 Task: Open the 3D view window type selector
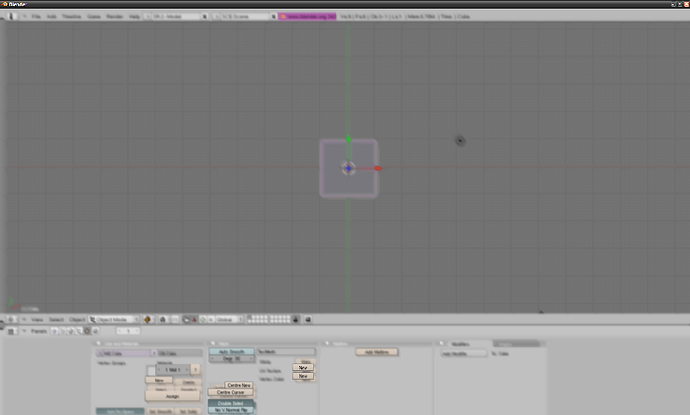[x=11, y=320]
